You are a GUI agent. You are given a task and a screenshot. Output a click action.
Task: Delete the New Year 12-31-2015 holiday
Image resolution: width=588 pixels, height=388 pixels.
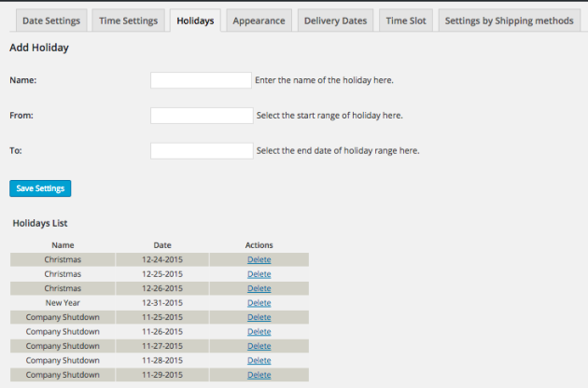[x=259, y=303]
